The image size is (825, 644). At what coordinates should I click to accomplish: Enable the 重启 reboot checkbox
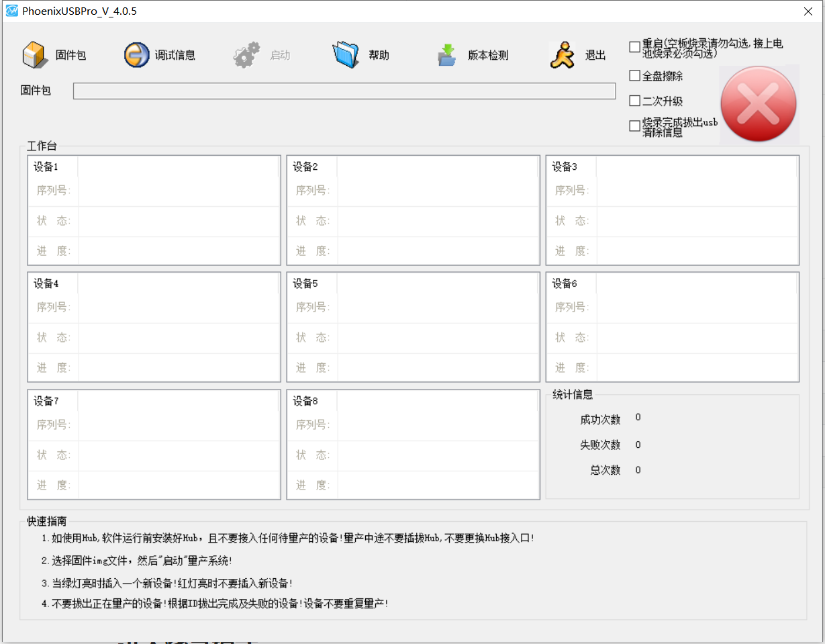coord(634,46)
